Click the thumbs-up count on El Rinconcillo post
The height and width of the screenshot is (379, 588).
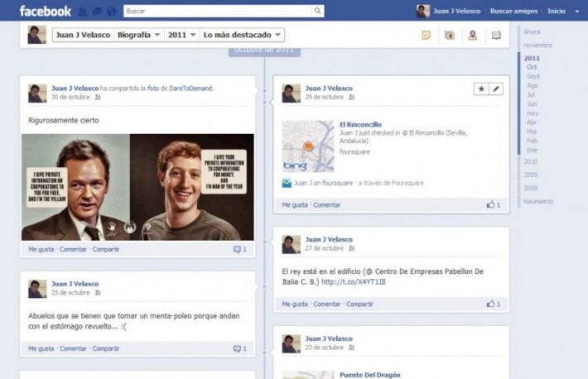click(x=494, y=204)
